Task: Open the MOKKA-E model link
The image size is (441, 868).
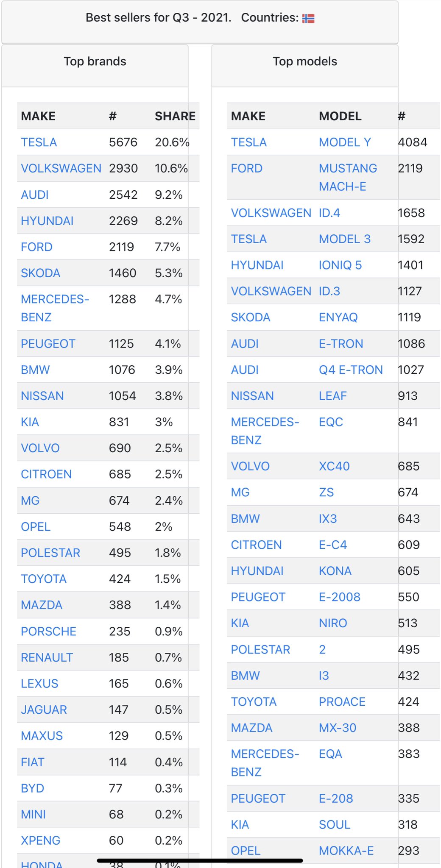Action: (346, 851)
